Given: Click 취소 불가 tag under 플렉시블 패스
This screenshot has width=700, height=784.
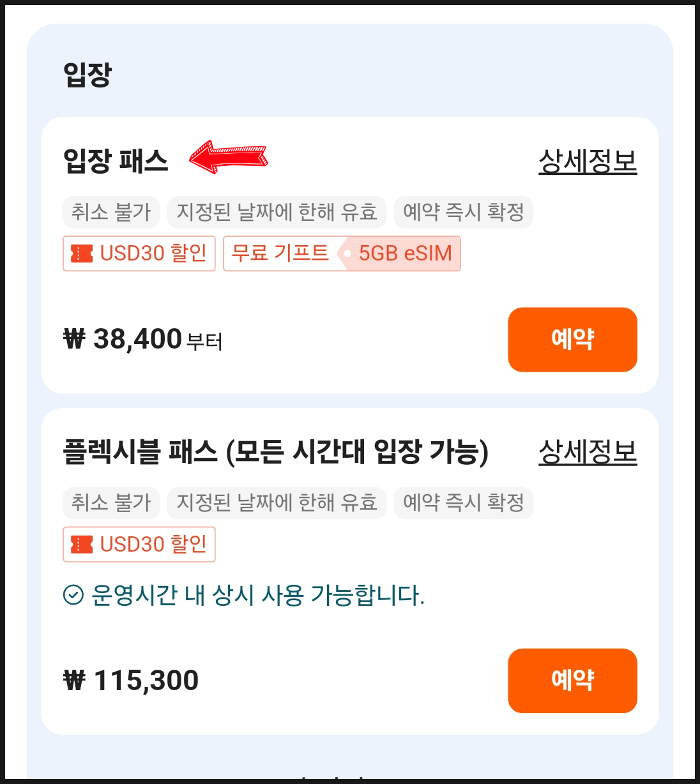Looking at the screenshot, I should click(111, 503).
